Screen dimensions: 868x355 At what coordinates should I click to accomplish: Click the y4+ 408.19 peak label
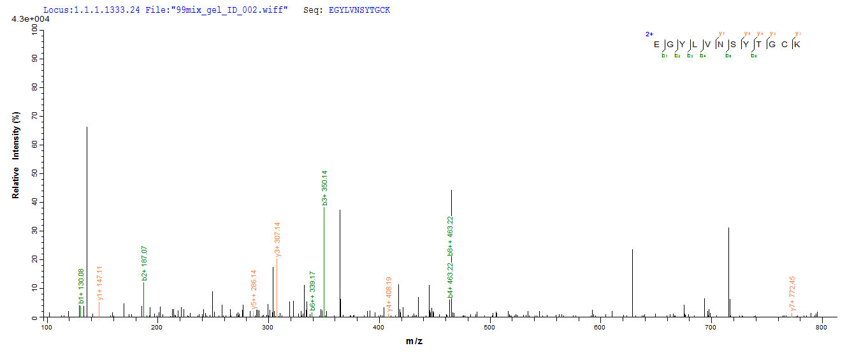coord(390,294)
